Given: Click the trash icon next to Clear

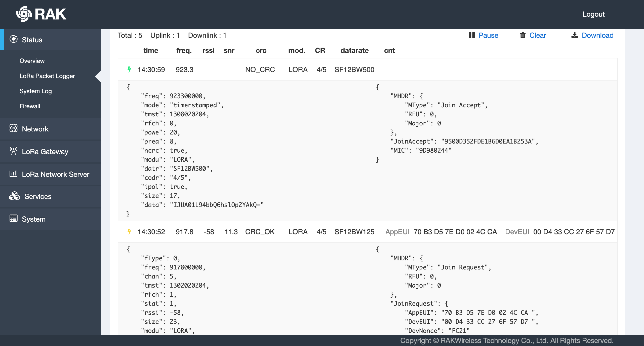Looking at the screenshot, I should 523,35.
